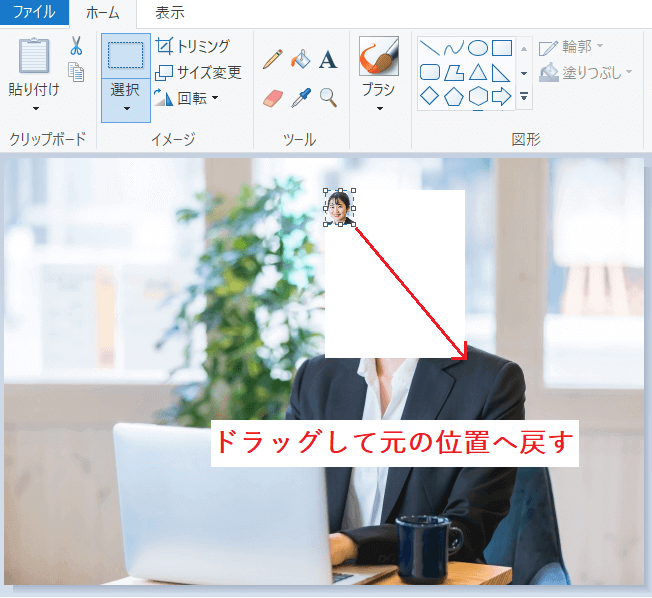Expand the 選択 dropdown arrow
This screenshot has height=598, width=652.
click(127, 109)
